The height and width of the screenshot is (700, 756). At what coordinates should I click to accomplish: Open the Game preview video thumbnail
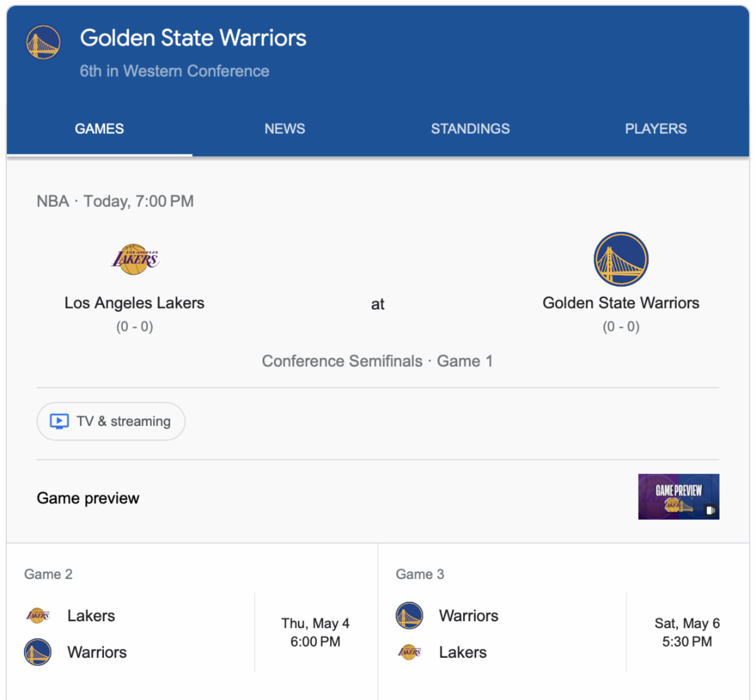pyautogui.click(x=679, y=497)
